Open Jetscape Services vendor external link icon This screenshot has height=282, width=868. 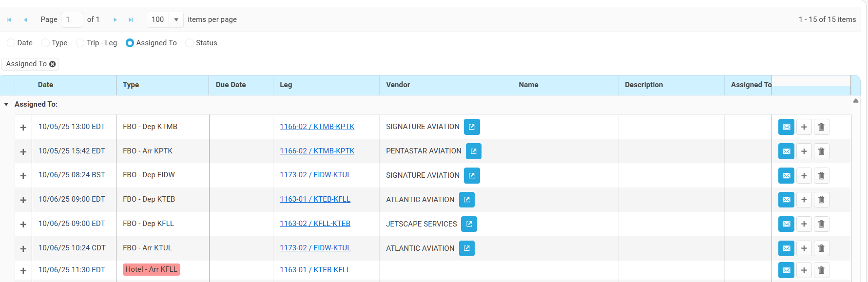(469, 224)
